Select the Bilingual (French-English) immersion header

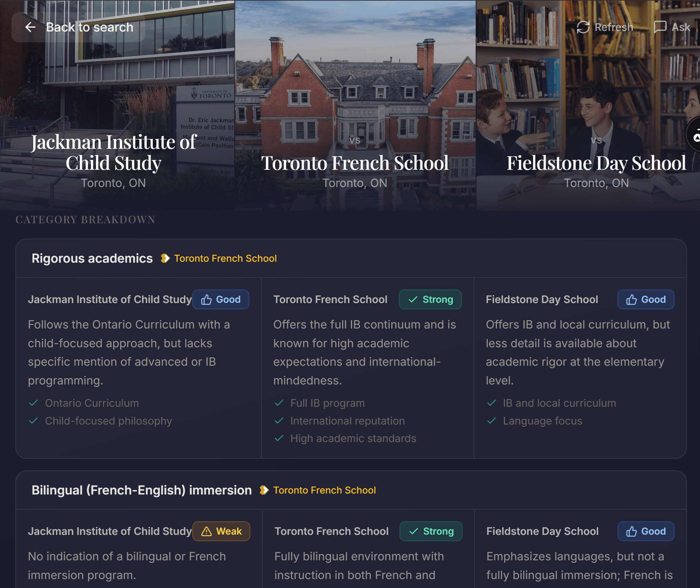click(x=142, y=490)
